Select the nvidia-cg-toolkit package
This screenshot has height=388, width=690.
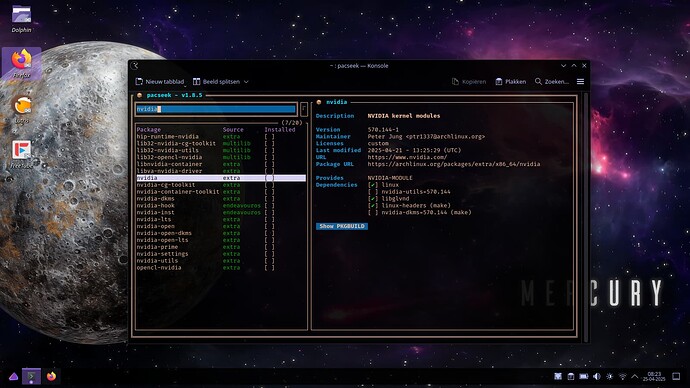point(221,185)
